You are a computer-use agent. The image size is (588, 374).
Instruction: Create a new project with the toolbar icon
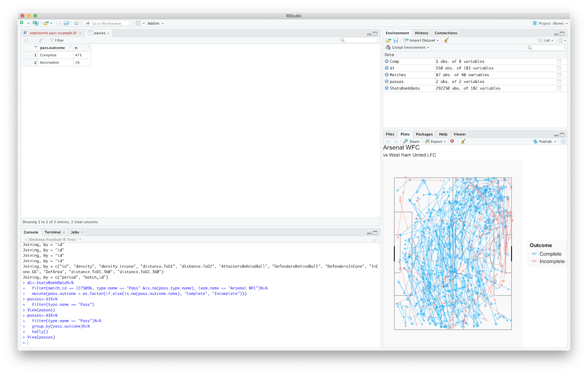[35, 23]
